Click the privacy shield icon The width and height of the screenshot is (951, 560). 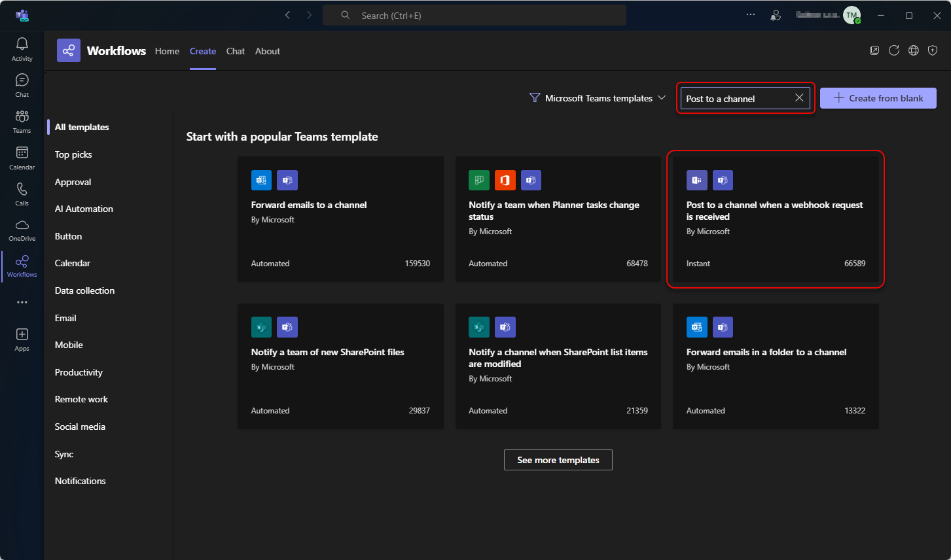tap(933, 50)
